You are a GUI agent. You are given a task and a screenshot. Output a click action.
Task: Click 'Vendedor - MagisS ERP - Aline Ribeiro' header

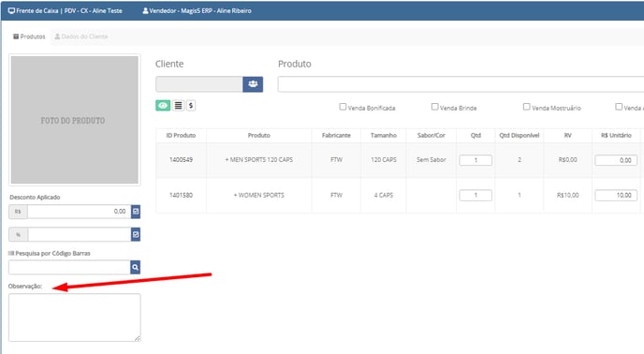(x=200, y=10)
